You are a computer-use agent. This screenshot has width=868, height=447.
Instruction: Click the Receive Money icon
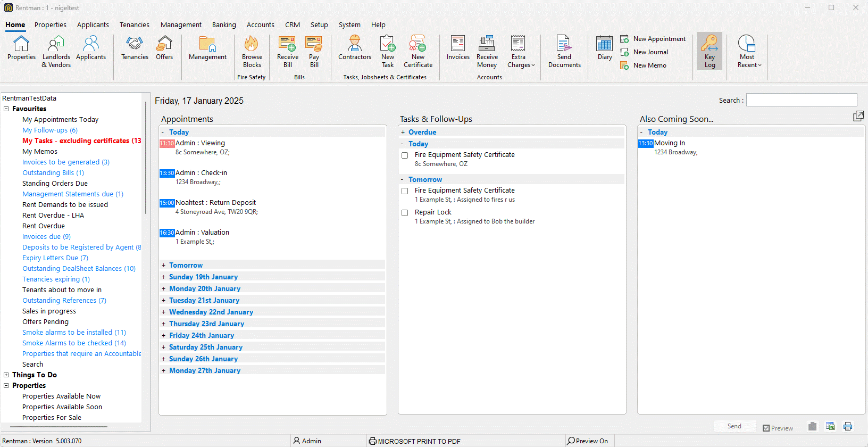point(487,52)
